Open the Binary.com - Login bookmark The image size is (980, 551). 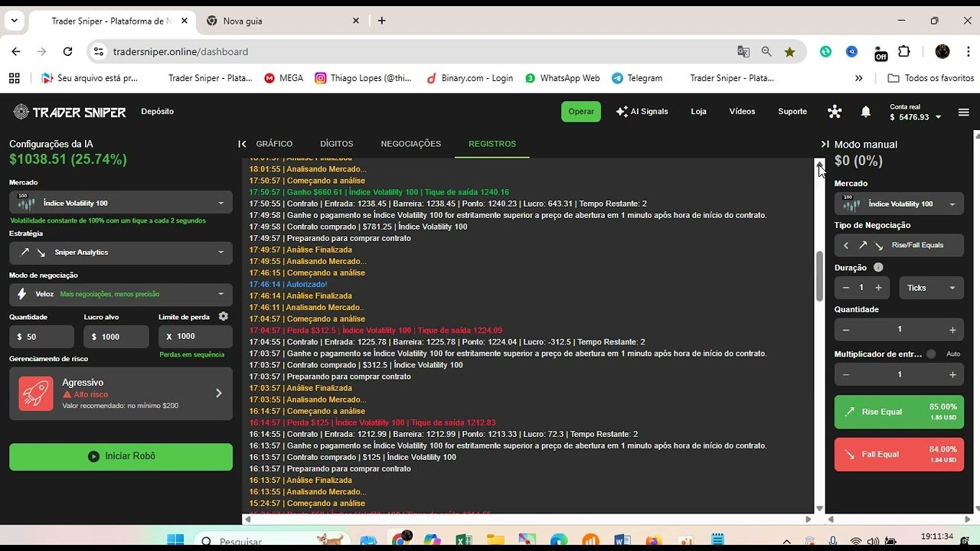[x=469, y=78]
